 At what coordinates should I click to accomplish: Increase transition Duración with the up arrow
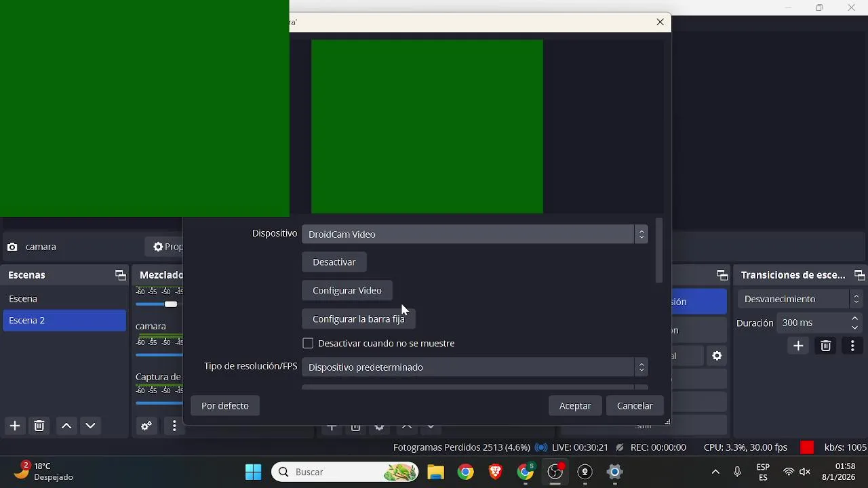click(x=855, y=319)
